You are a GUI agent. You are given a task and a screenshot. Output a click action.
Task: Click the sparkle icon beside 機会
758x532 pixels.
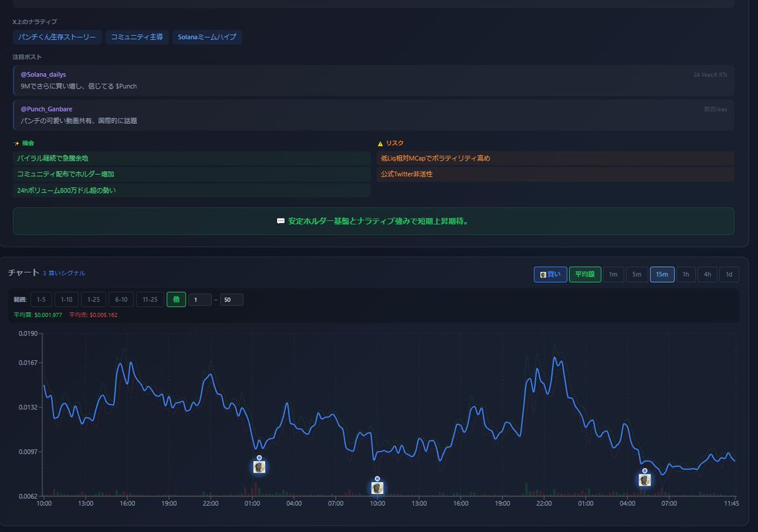16,143
